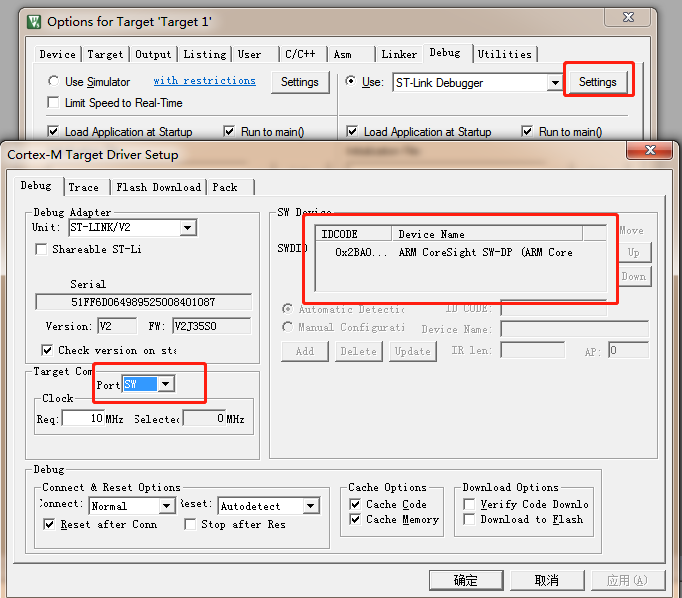Click the Version V2 field
Viewport: 682px width, 598px height.
117,326
